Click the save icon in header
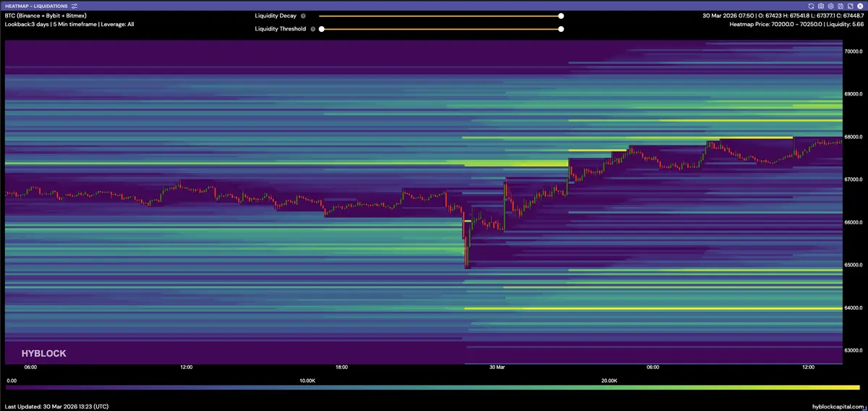The width and height of the screenshot is (868, 411). pyautogui.click(x=840, y=6)
